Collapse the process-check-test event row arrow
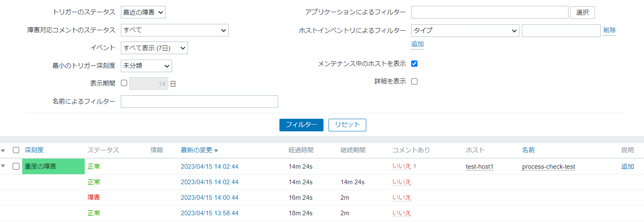The width and height of the screenshot is (644, 222). click(x=3, y=166)
